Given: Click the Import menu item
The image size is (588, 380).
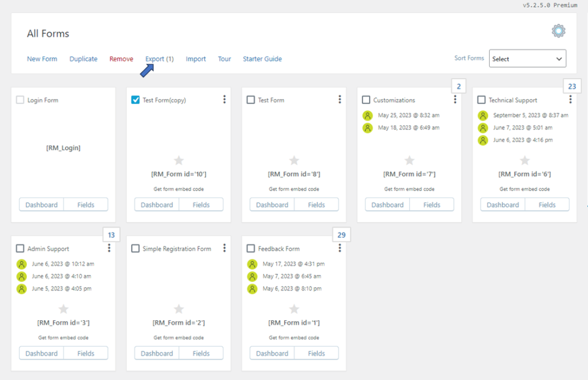Looking at the screenshot, I should (196, 59).
